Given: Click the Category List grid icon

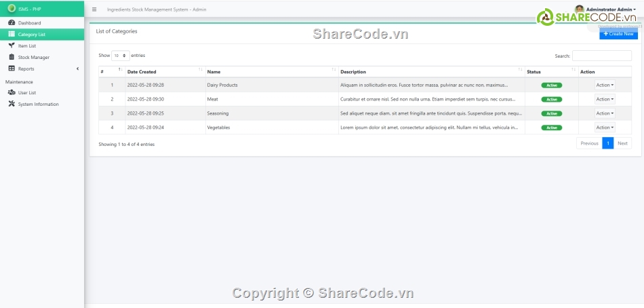Looking at the screenshot, I should click(x=12, y=34).
